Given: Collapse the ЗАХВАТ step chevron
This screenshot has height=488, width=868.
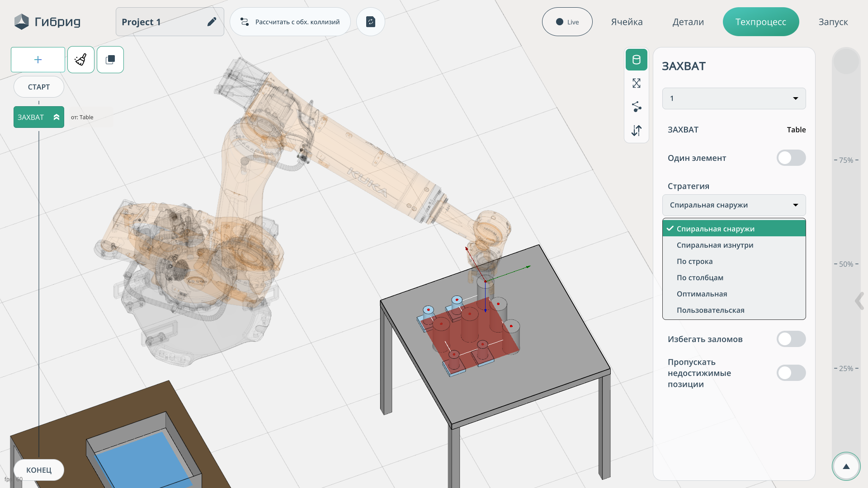Looking at the screenshot, I should click(57, 117).
